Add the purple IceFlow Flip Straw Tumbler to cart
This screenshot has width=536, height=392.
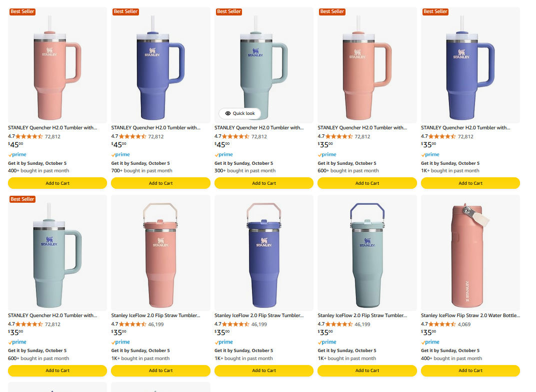click(x=263, y=371)
